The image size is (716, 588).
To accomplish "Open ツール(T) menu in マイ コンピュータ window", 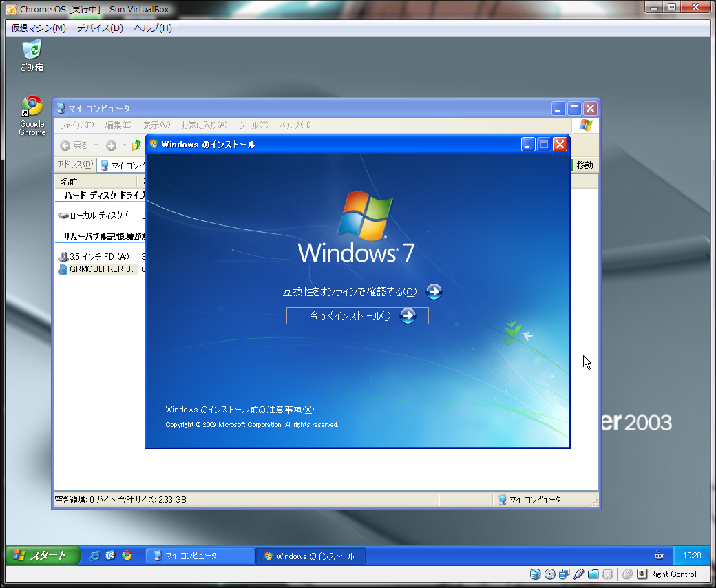I will click(x=253, y=125).
